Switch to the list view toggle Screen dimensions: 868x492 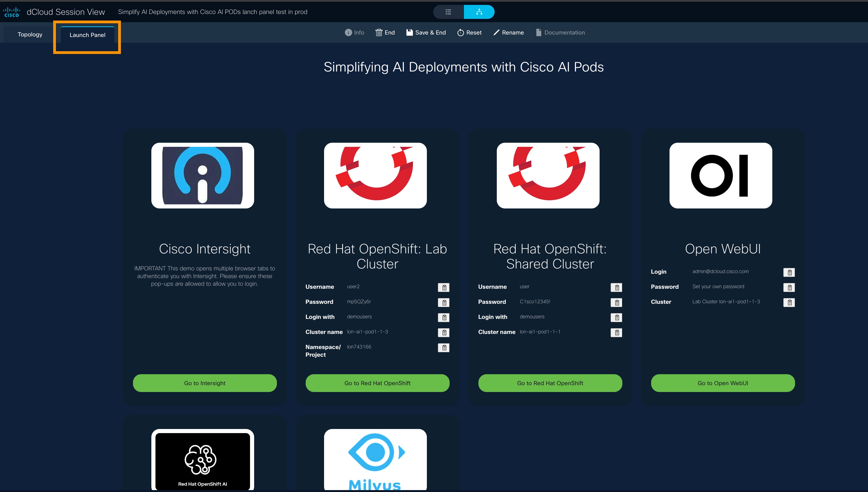tap(448, 12)
